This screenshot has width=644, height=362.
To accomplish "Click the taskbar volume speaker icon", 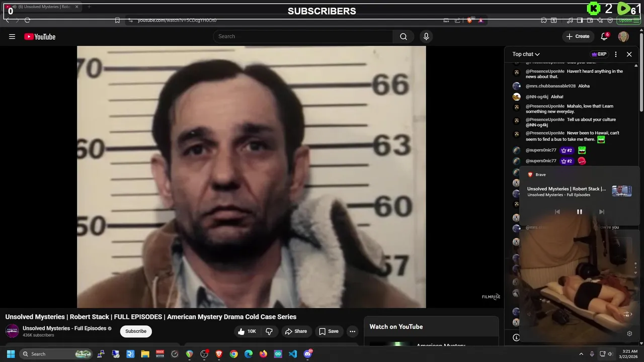I will tap(610, 354).
